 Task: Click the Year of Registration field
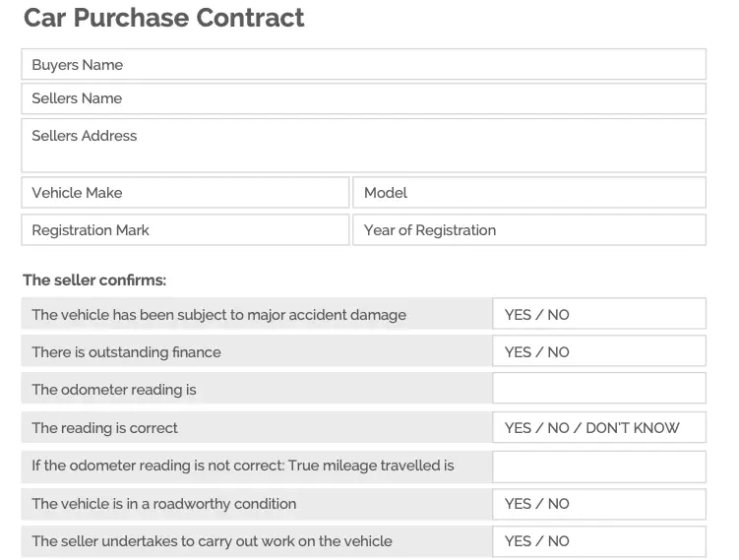tap(529, 230)
